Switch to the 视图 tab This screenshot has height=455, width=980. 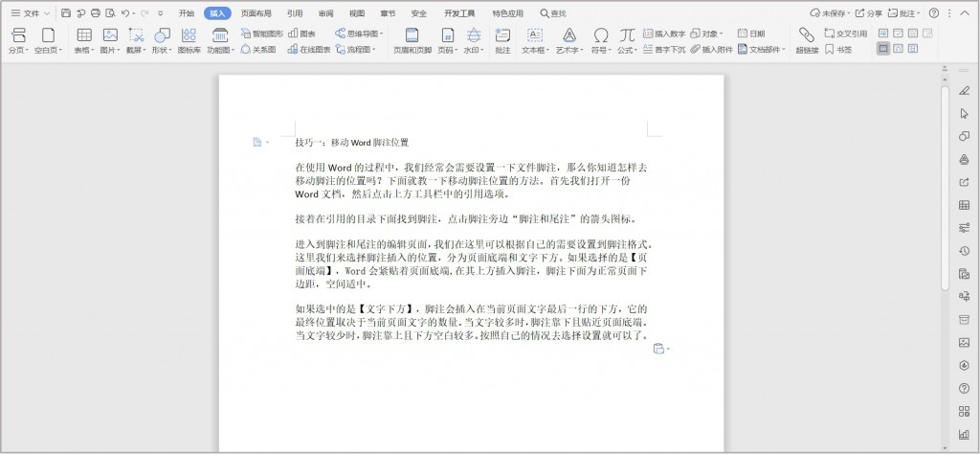pyautogui.click(x=357, y=13)
